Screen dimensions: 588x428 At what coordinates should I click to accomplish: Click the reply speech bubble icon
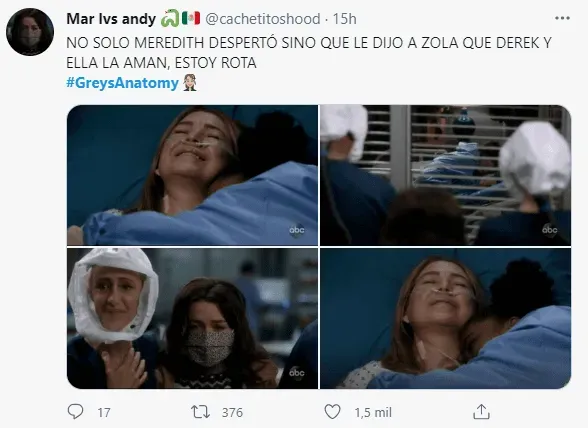(x=75, y=411)
